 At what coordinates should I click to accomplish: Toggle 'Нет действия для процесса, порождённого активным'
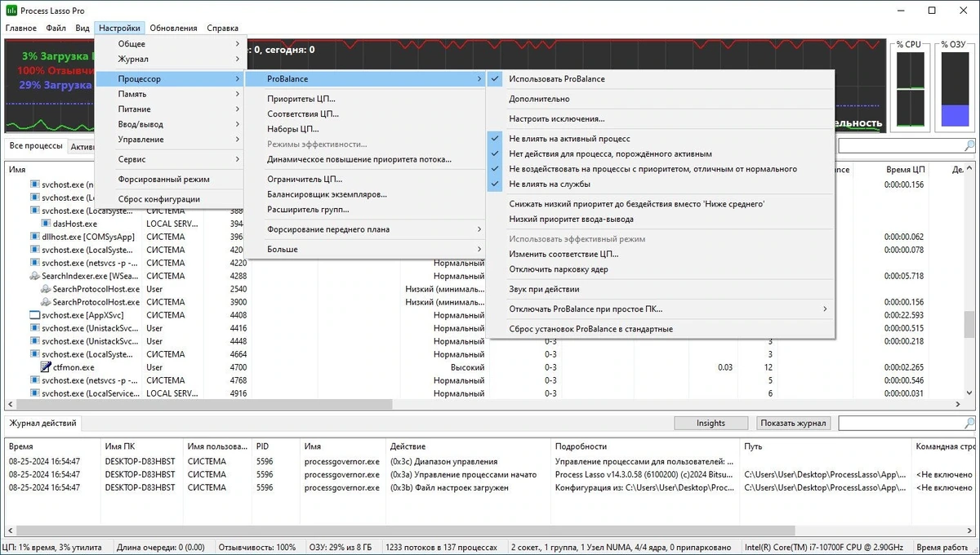pos(660,153)
